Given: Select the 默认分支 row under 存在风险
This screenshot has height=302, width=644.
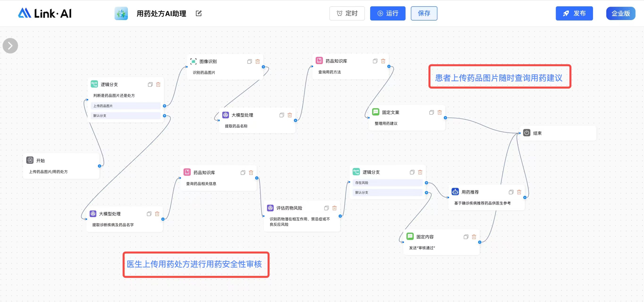Looking at the screenshot, I should pyautogui.click(x=388, y=193).
